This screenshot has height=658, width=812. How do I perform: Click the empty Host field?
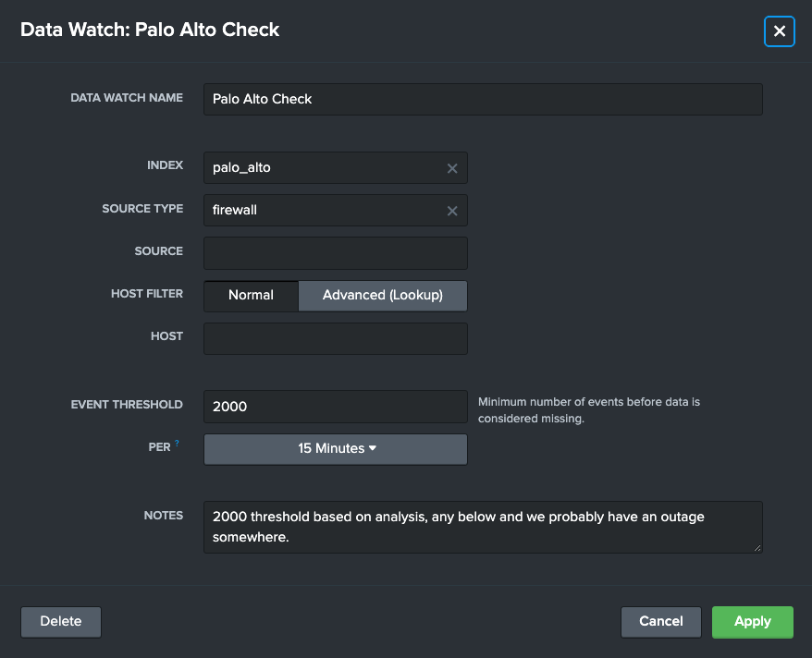pos(336,338)
